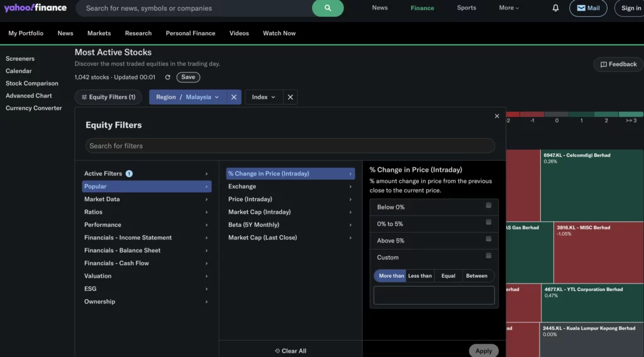Select the Market Cap (Intraday) filter
The width and height of the screenshot is (644, 357).
pyautogui.click(x=291, y=212)
